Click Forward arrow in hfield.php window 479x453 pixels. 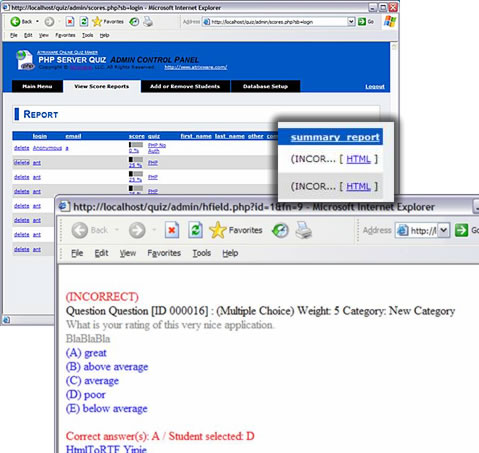137,230
